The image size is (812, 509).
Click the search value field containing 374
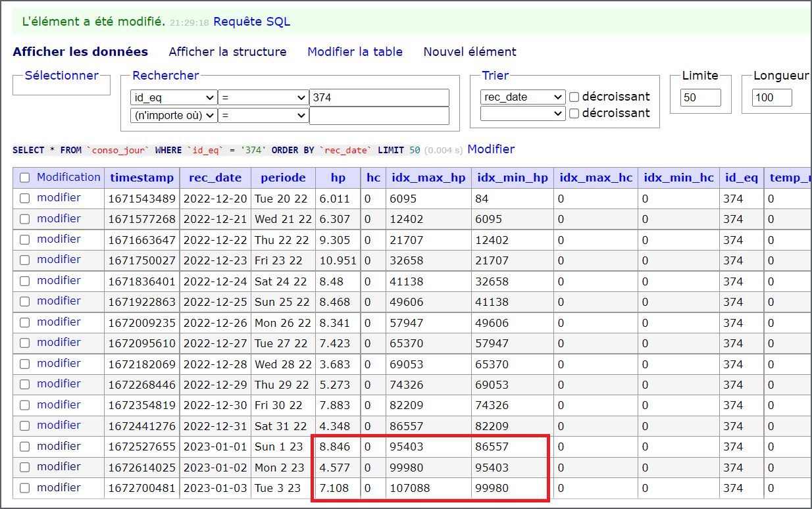coord(379,97)
